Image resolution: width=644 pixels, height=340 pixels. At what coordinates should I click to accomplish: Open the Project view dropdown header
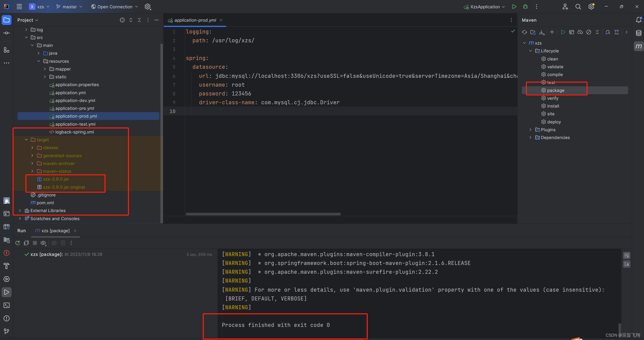tap(27, 20)
